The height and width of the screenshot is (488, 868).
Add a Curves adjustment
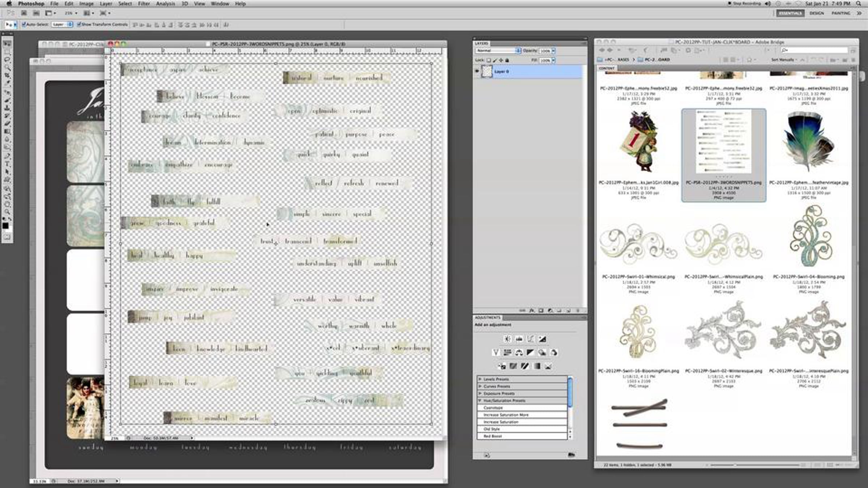[x=531, y=339]
